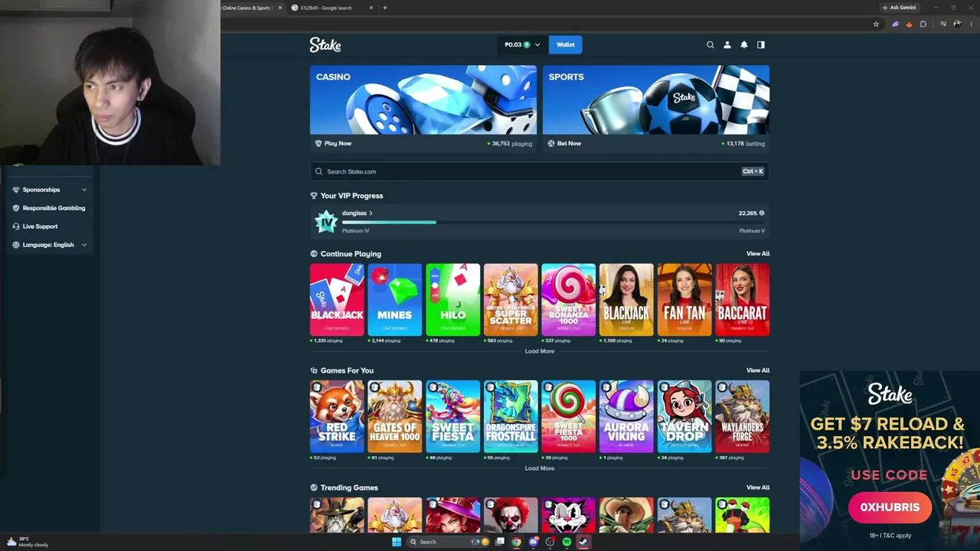980x551 pixels.
Task: View all Games For You
Action: 758,370
